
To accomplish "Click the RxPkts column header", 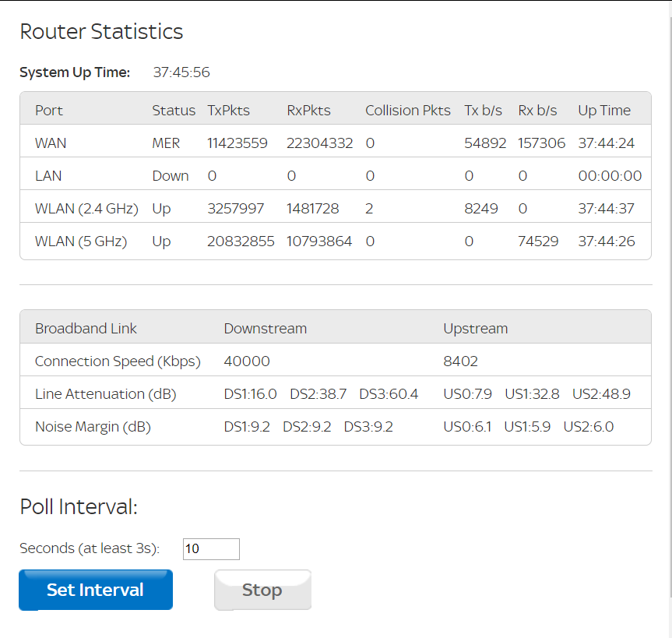I will [x=307, y=110].
